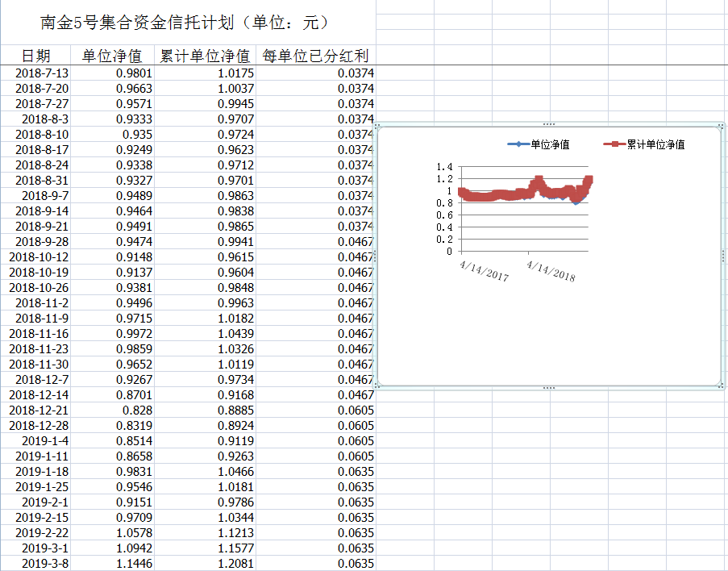This screenshot has width=728, height=571.
Task: Select the 每单位已分红利 header cell
Action: point(315,56)
